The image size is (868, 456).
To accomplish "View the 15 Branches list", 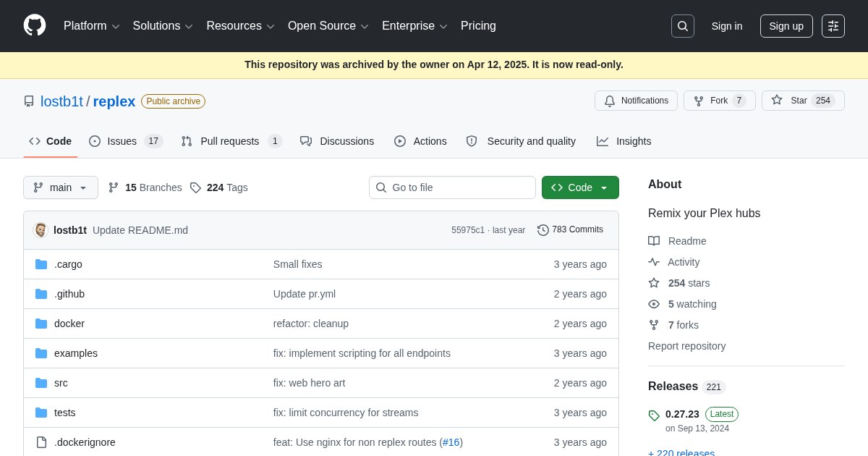I will (145, 187).
